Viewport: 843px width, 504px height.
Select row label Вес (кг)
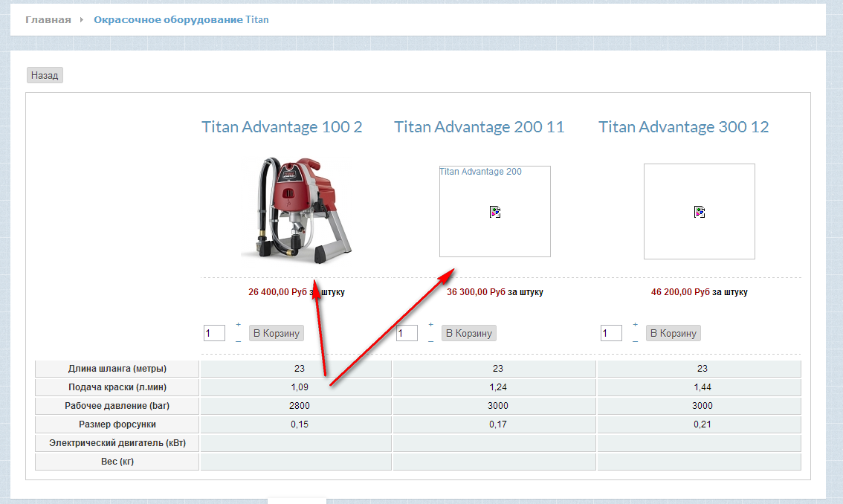tap(117, 462)
